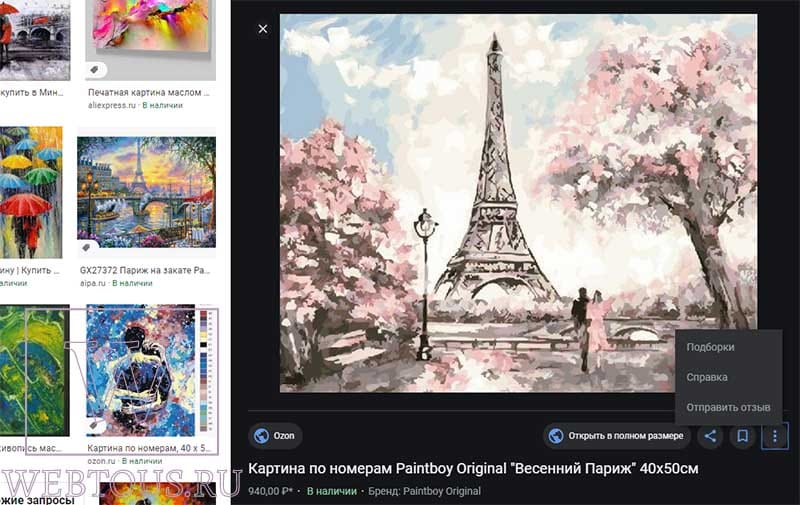This screenshot has width=800, height=505.
Task: Click Картина по номерам, 40 x 5 caption
Action: tap(148, 448)
